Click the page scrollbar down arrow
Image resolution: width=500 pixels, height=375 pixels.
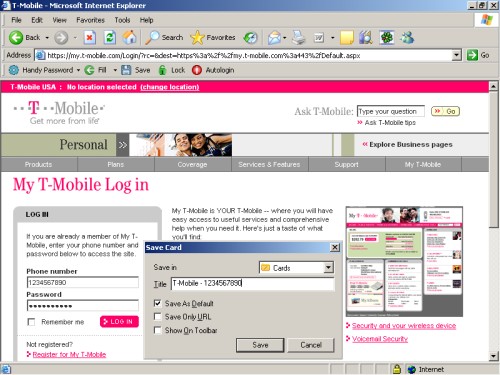[494, 356]
